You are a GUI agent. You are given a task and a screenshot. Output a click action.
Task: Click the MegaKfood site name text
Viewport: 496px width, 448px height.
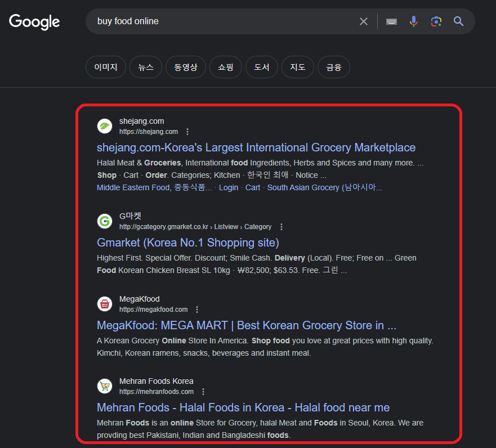[140, 299]
